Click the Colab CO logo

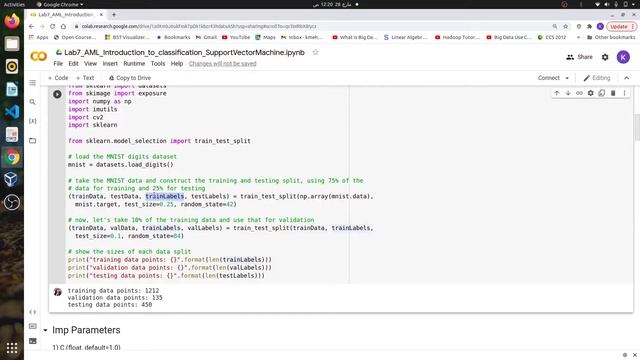(39, 56)
